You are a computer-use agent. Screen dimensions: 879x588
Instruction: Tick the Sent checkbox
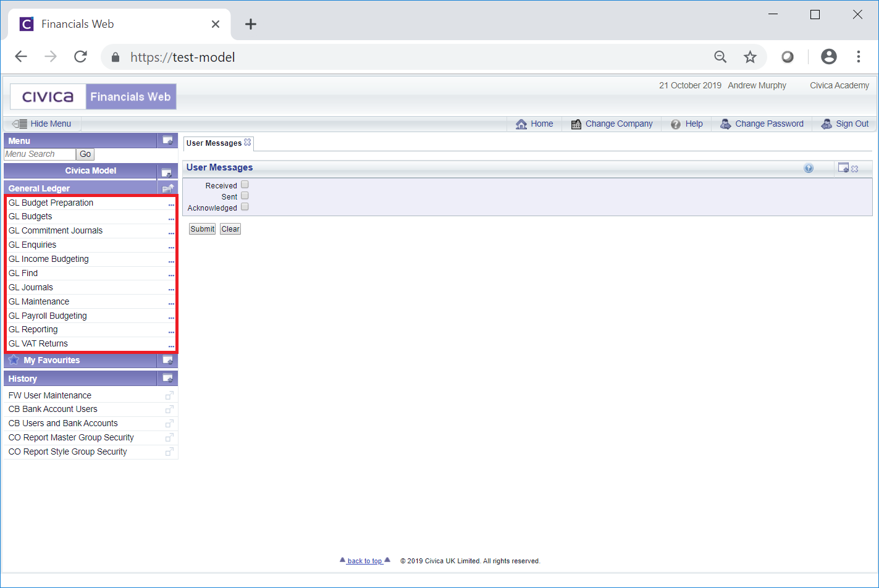tap(245, 196)
